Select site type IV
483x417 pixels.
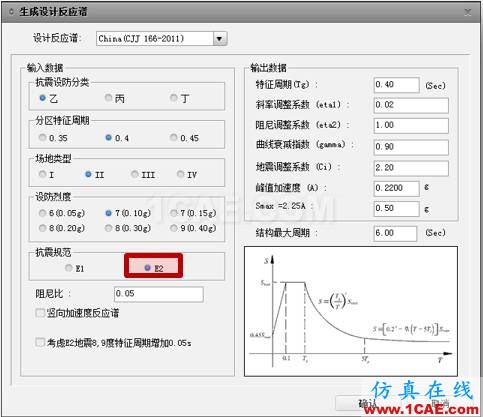point(180,174)
